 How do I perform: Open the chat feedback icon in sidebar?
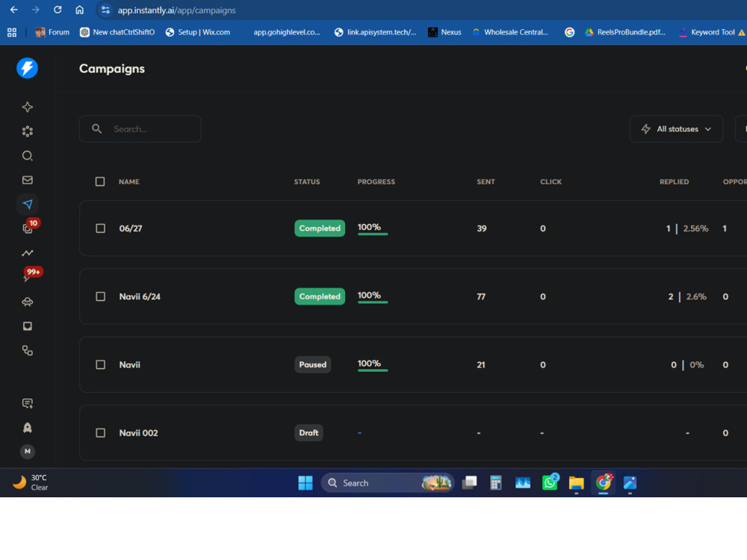click(27, 404)
